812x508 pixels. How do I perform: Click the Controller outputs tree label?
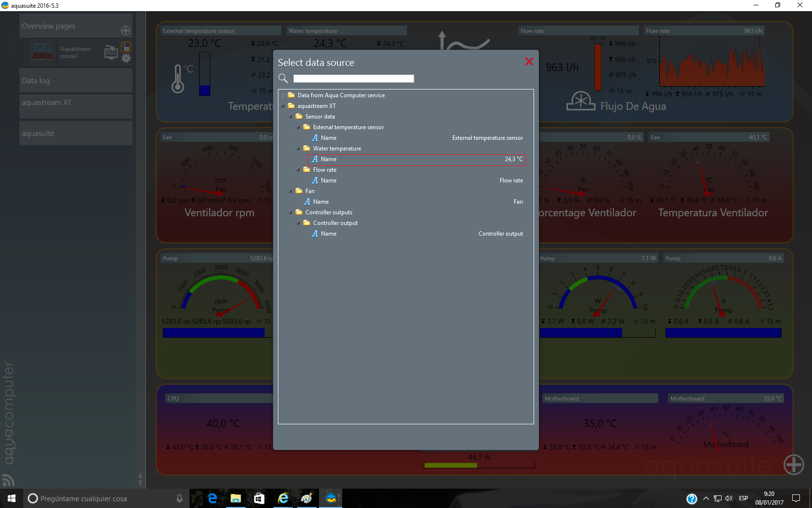tap(329, 212)
